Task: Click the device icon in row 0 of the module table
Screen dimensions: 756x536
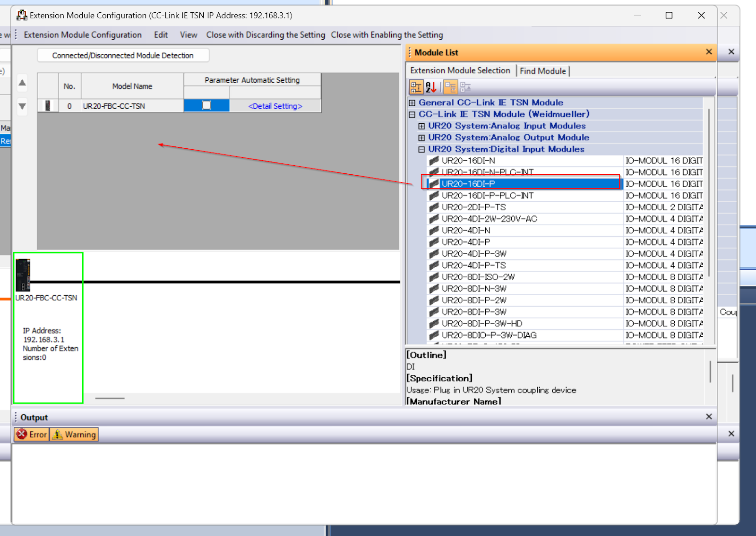Action: pyautogui.click(x=48, y=106)
